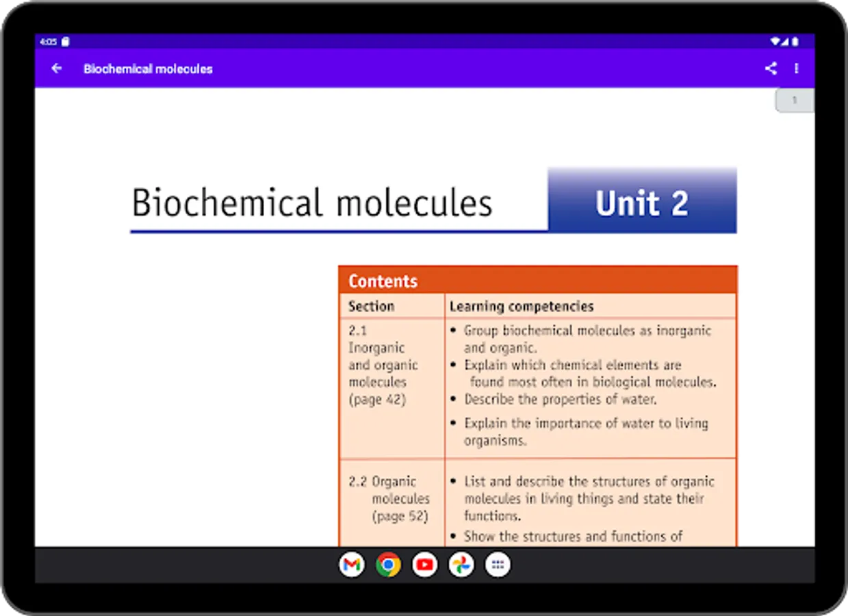The width and height of the screenshot is (848, 616).
Task: Select the page number 1 scroll handle
Action: tap(795, 101)
